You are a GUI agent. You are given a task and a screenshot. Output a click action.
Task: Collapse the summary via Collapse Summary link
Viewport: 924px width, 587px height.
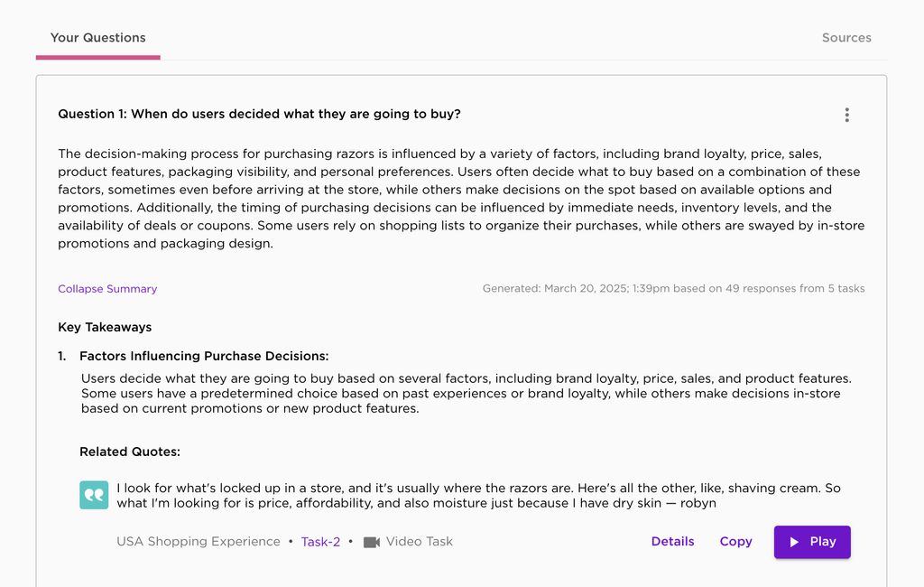pyautogui.click(x=107, y=289)
